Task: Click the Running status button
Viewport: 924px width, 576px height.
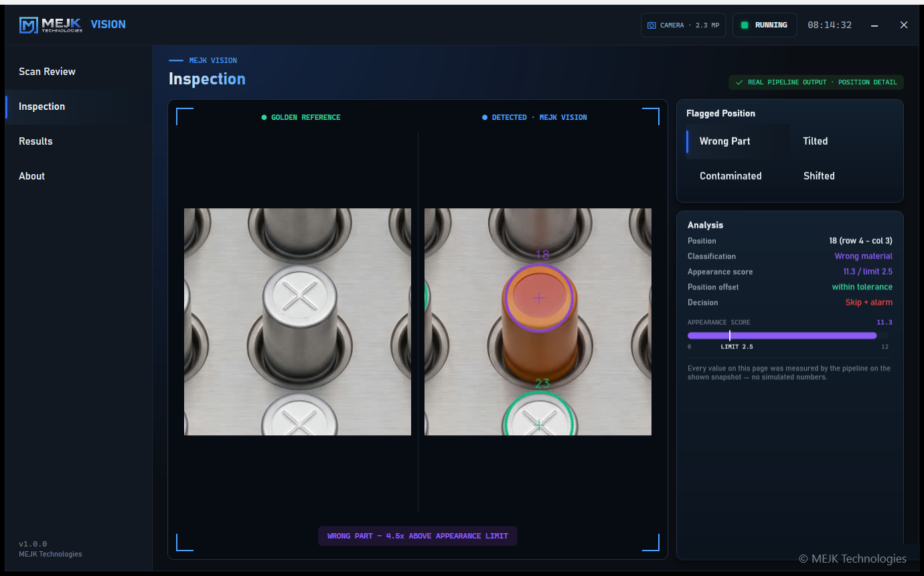Action: point(765,25)
